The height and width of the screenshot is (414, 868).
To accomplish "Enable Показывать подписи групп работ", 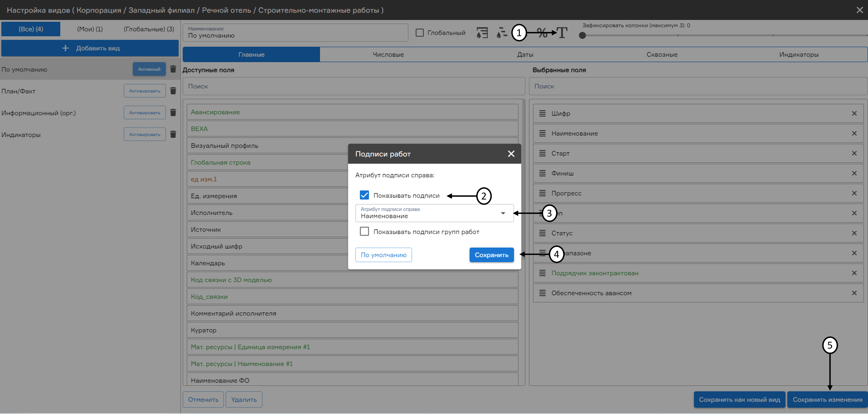I will [x=364, y=232].
